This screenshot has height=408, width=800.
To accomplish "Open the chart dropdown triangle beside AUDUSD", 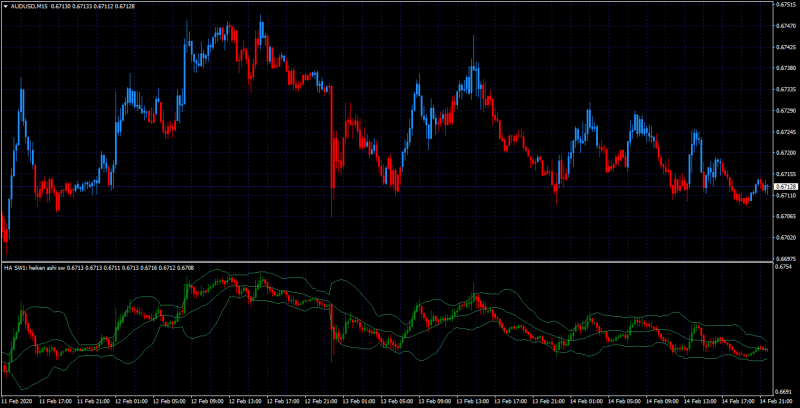I will coord(6,7).
